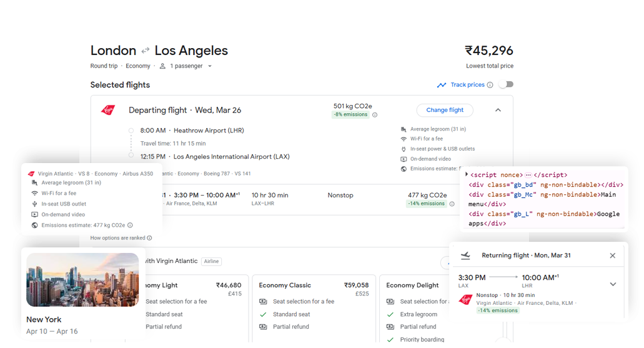Click the passenger person icon
Screen dimensions: 644x348
[x=162, y=66]
